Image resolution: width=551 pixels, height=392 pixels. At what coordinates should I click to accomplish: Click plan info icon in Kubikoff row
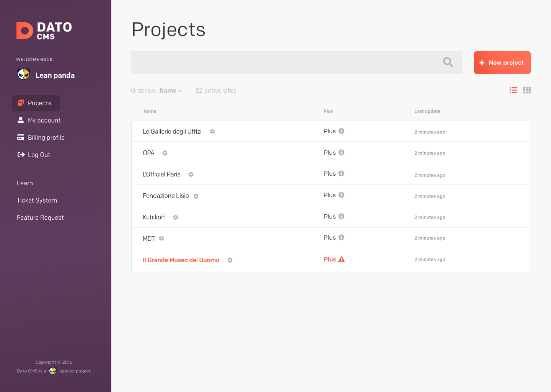tap(341, 216)
